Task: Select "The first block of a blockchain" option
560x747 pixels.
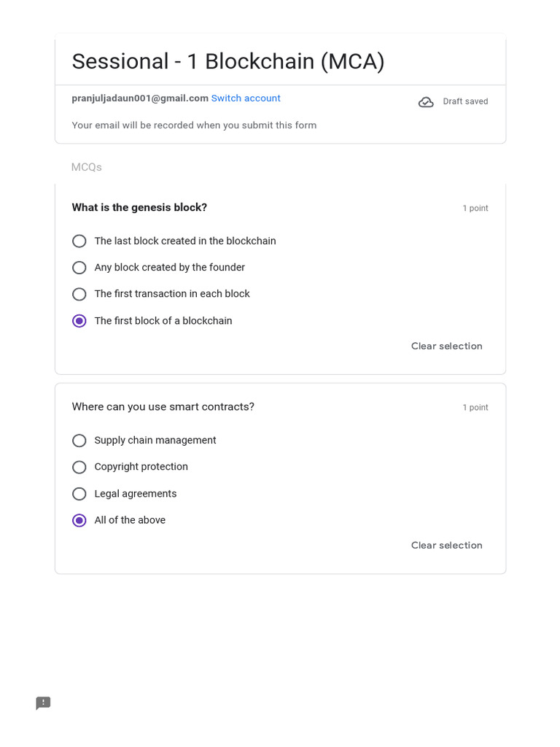Action: pyautogui.click(x=79, y=321)
